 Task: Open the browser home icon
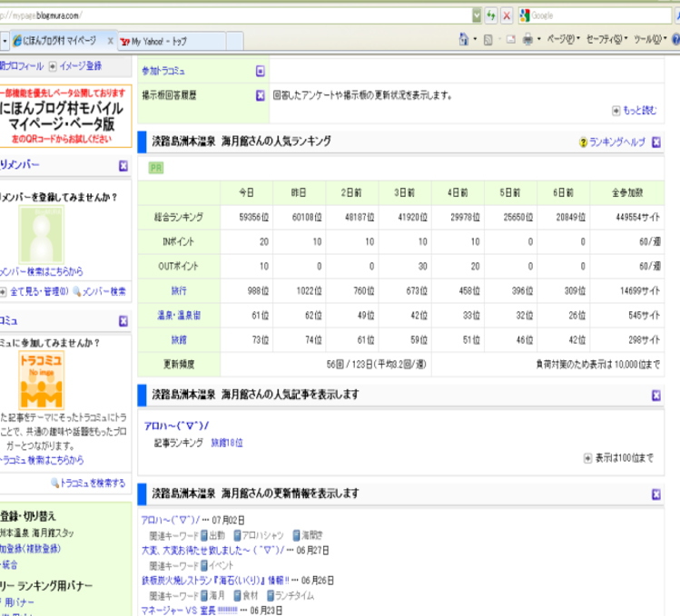[x=464, y=40]
